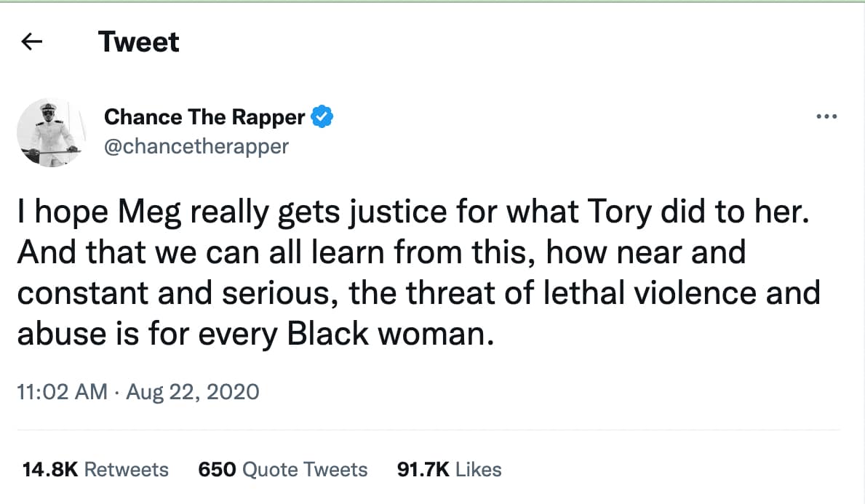The height and width of the screenshot is (504, 865).
Task: Select the Tweet header title
Action: (139, 41)
